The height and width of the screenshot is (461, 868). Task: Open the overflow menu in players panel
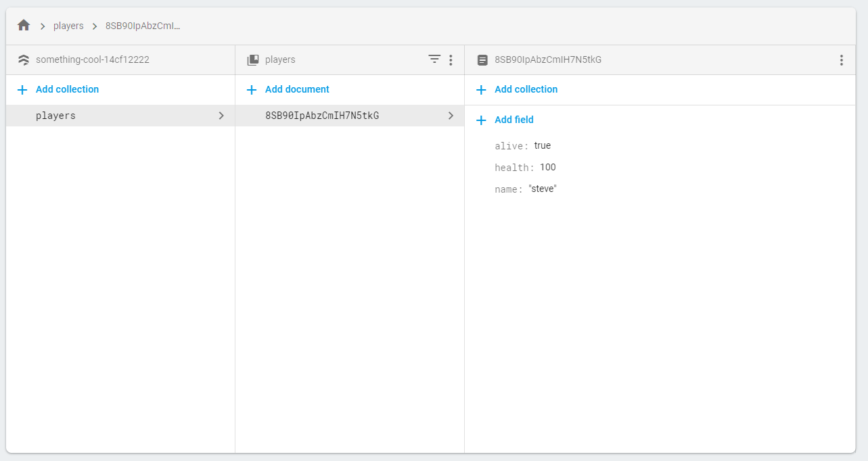pyautogui.click(x=451, y=59)
